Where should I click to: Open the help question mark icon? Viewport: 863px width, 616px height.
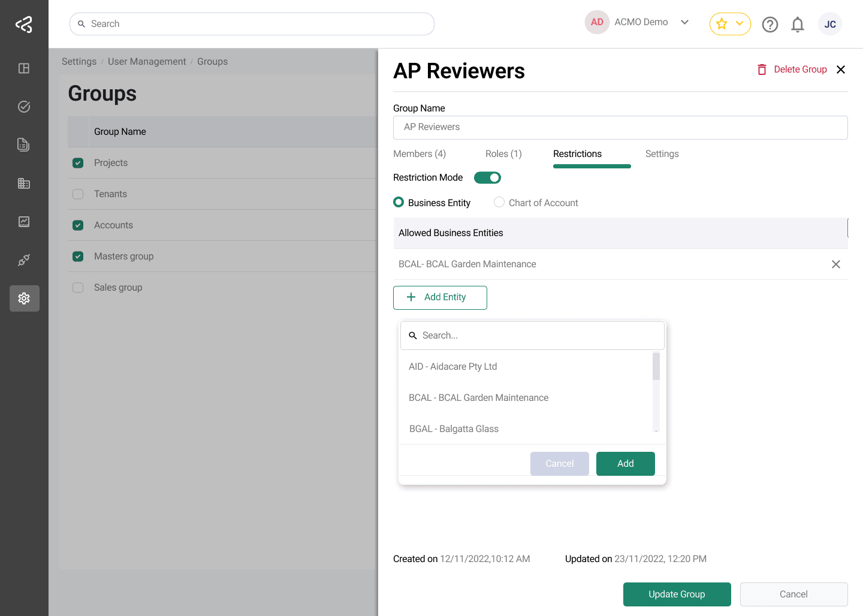[770, 25]
